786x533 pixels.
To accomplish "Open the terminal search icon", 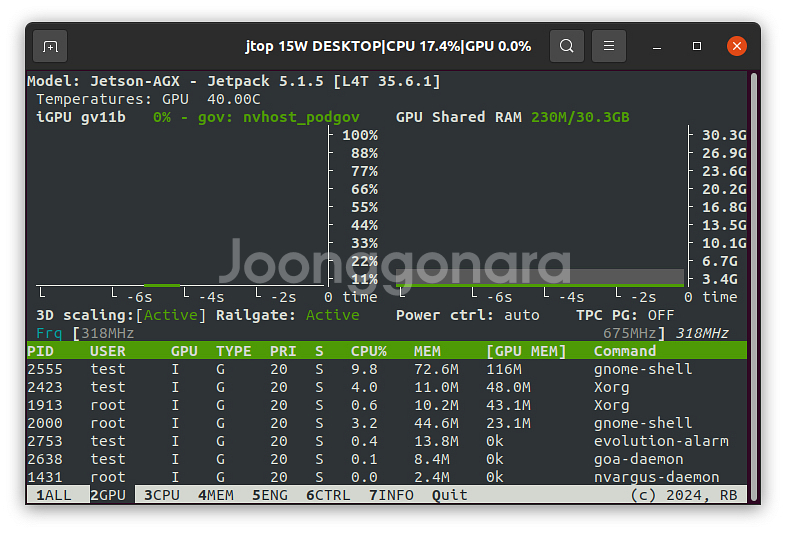I will (566, 46).
